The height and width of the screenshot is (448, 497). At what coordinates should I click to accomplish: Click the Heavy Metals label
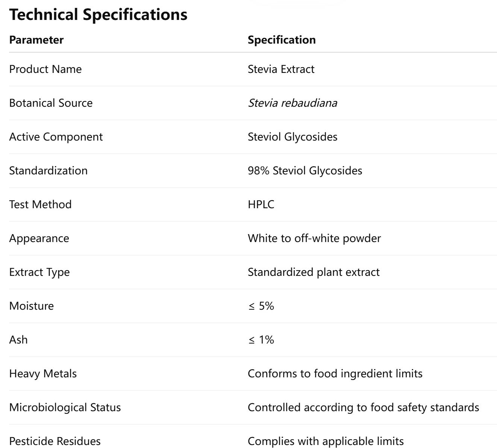43,374
